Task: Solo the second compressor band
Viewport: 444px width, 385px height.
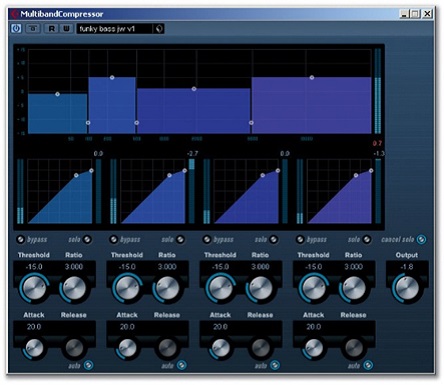Action: tap(180, 239)
